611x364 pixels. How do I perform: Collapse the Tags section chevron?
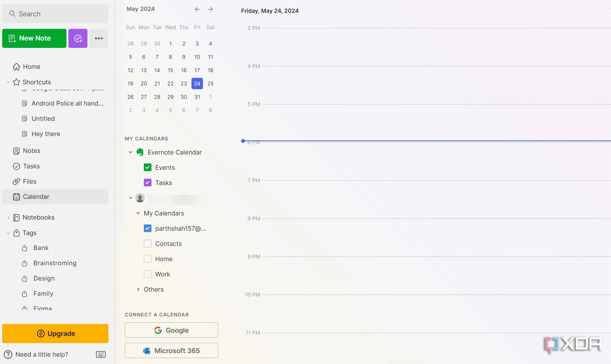(x=8, y=233)
